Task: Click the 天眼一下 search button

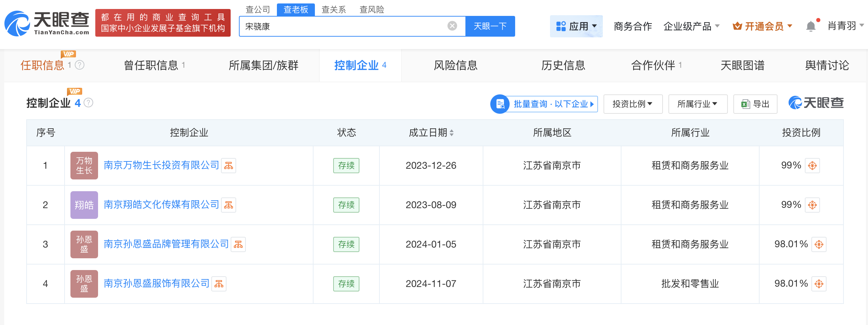Action: pos(490,26)
